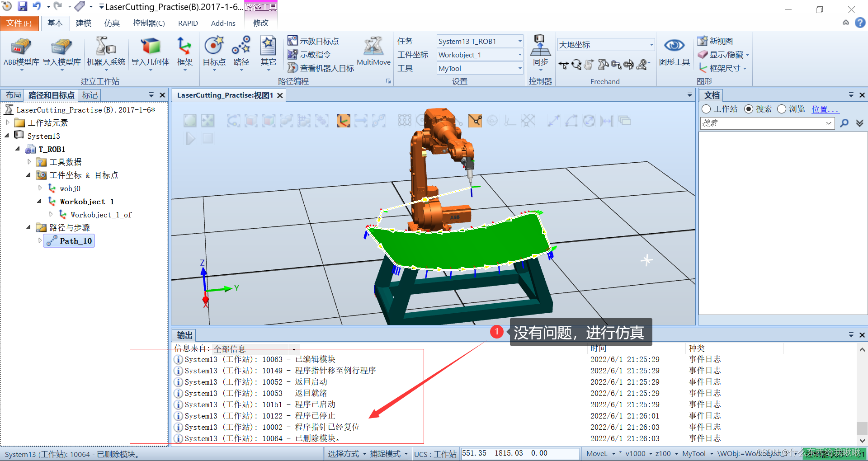The width and height of the screenshot is (868, 461).
Task: Select the Freehand move tool
Action: (x=563, y=65)
